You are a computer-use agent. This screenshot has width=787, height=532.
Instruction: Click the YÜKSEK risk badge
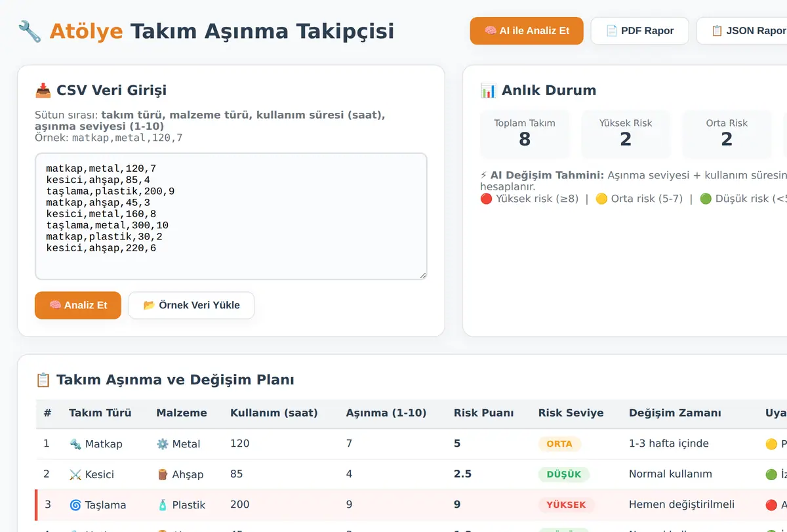pyautogui.click(x=567, y=505)
